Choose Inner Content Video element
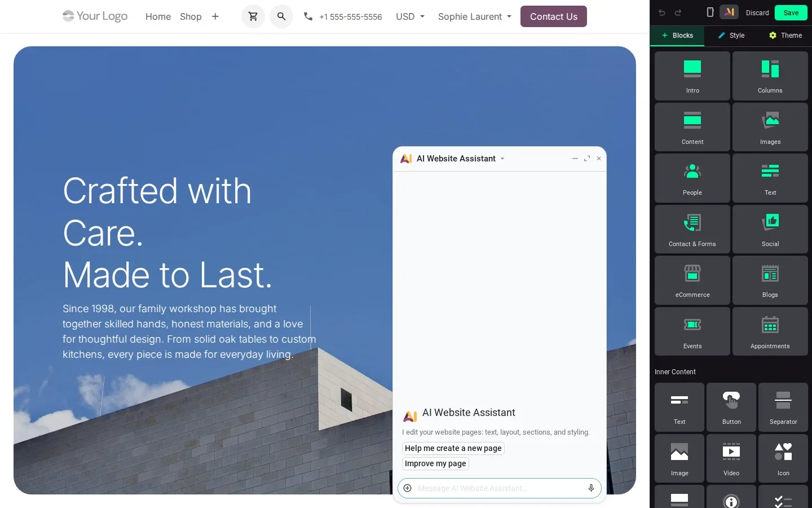 (731, 458)
